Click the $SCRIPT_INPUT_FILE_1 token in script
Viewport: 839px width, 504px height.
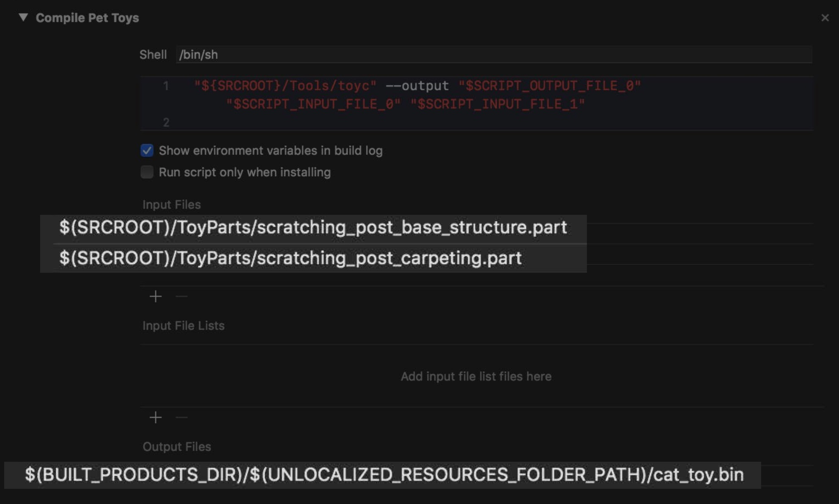(x=497, y=104)
